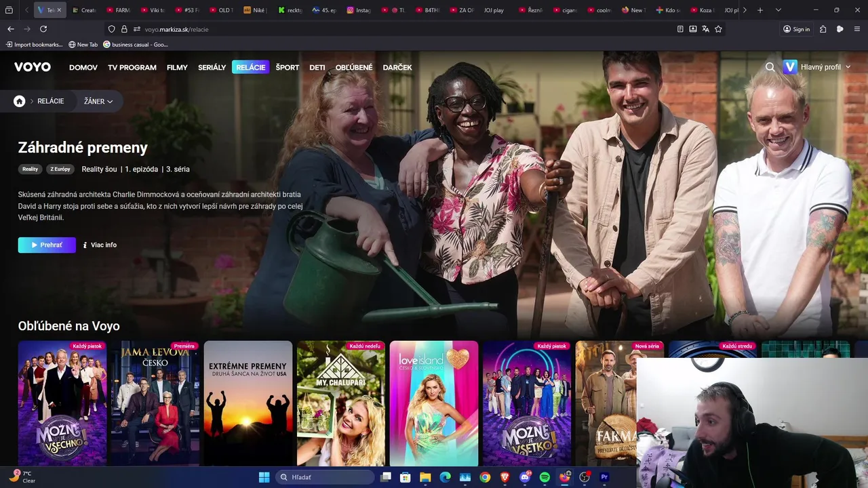Screen dimensions: 868x488
Task: Open Firefox tab overview button
Action: coord(9,10)
